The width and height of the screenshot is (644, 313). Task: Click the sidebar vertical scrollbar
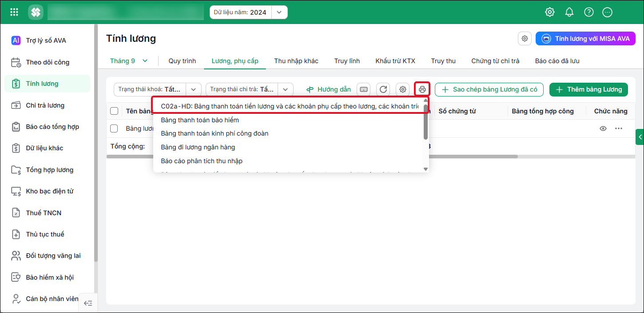(x=96, y=143)
